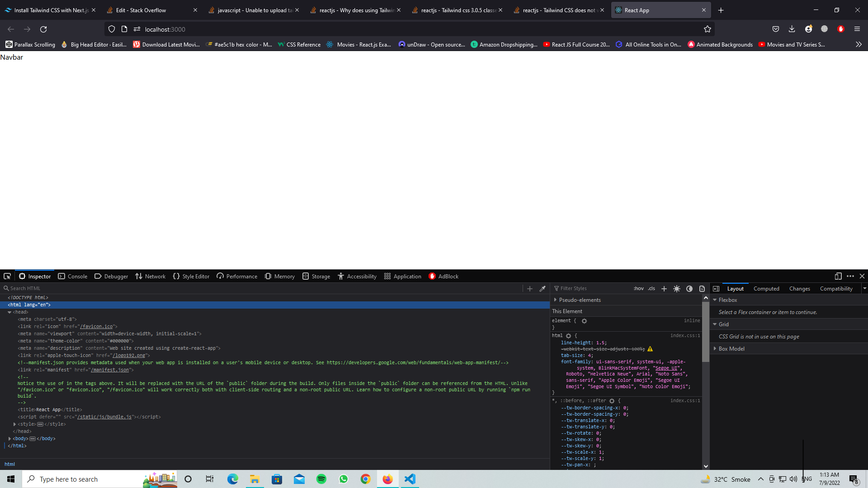Switch to the Computed tab

coord(766,288)
